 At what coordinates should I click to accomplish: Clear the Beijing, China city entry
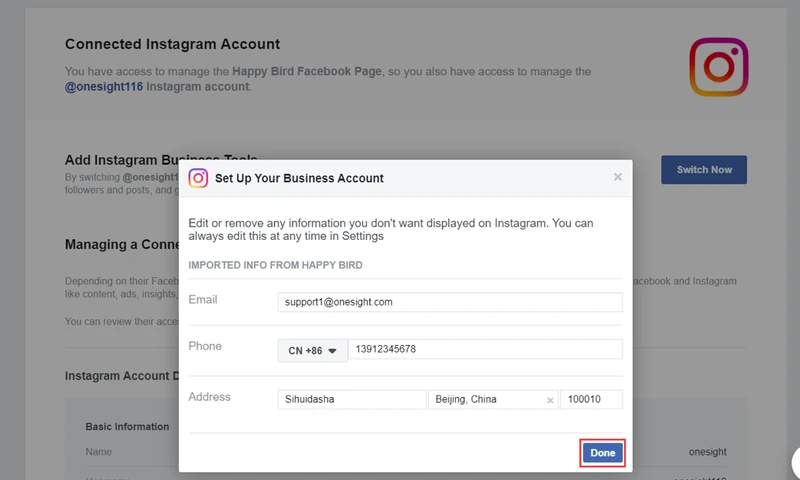(x=550, y=400)
